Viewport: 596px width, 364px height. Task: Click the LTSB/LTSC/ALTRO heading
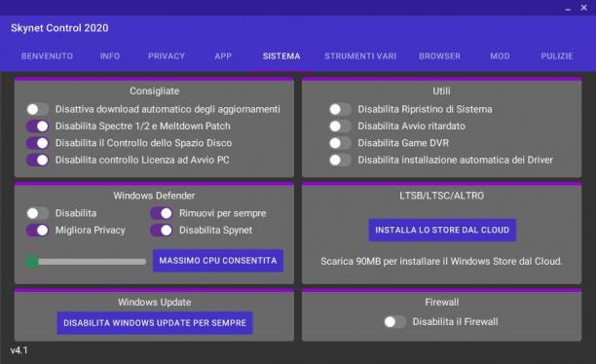tap(442, 196)
